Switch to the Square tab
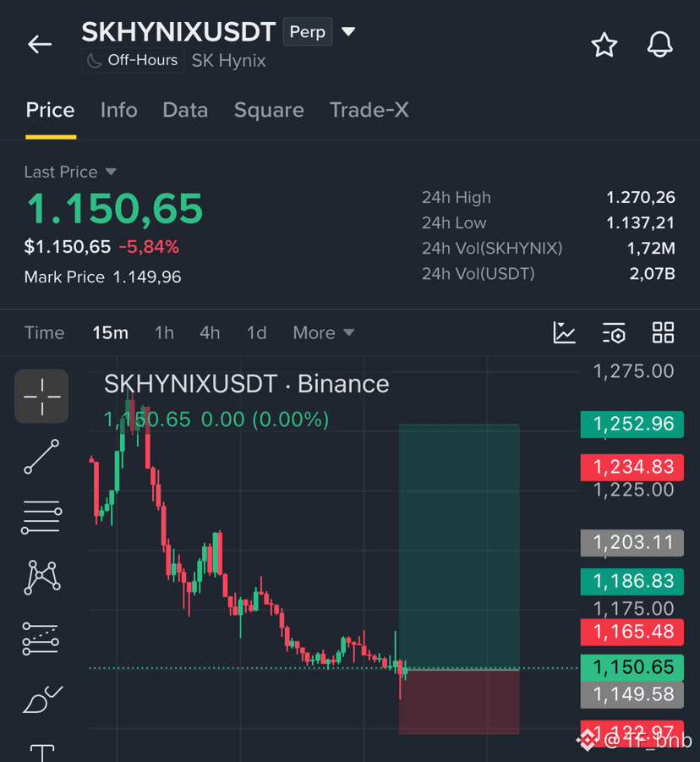This screenshot has width=700, height=762. click(269, 110)
